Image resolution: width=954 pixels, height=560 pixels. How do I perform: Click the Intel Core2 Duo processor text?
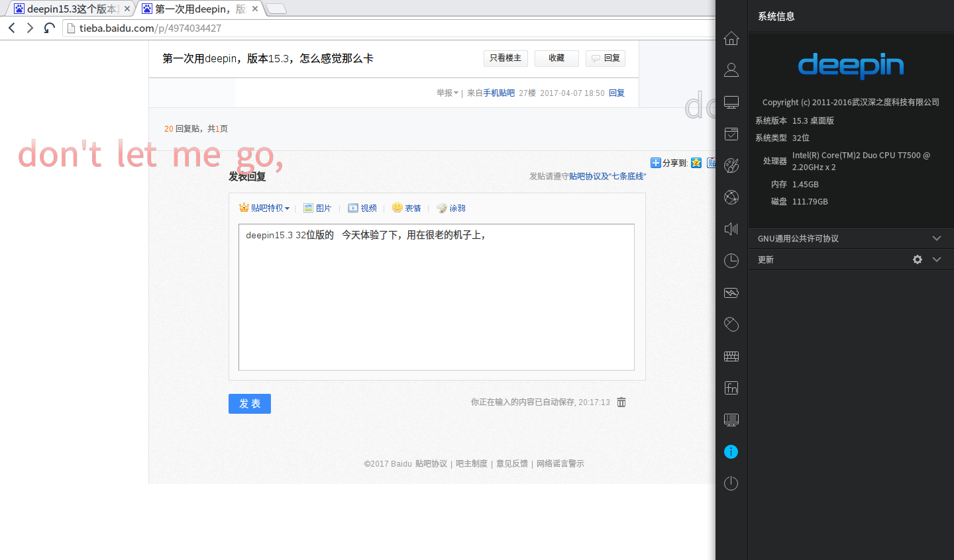tap(861, 161)
